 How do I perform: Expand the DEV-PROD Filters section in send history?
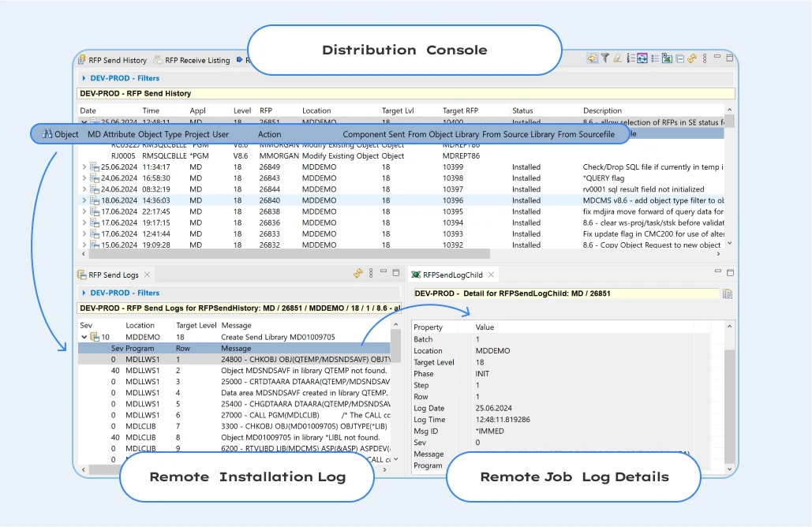pos(84,78)
